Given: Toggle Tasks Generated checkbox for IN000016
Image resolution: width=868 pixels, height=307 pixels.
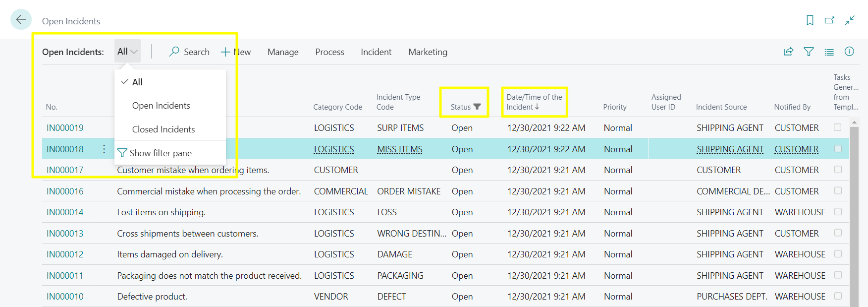Looking at the screenshot, I should [x=838, y=190].
